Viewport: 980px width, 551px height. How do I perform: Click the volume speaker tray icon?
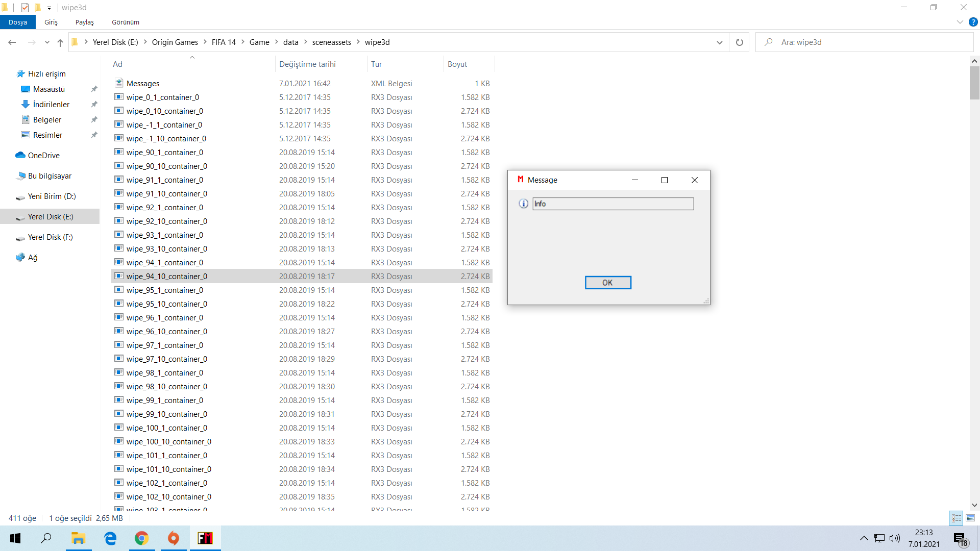(894, 538)
